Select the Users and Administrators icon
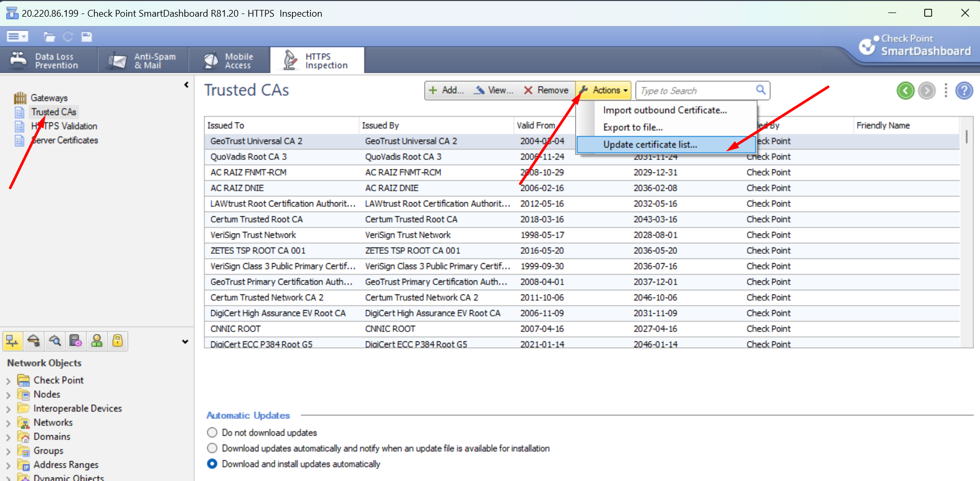 (97, 341)
